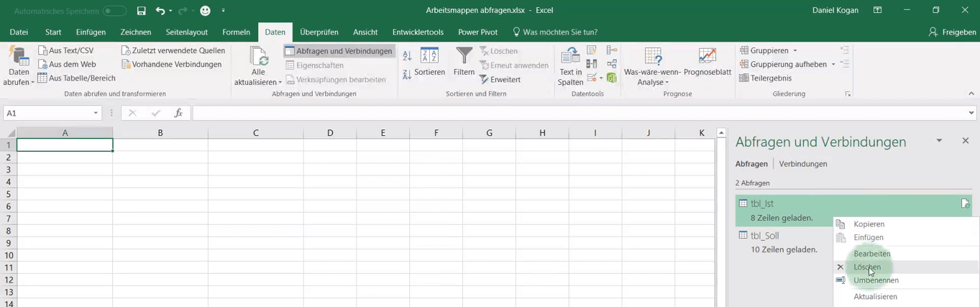This screenshot has height=307, width=980.
Task: Click the Save icon in quick access toolbar
Action: (141, 11)
